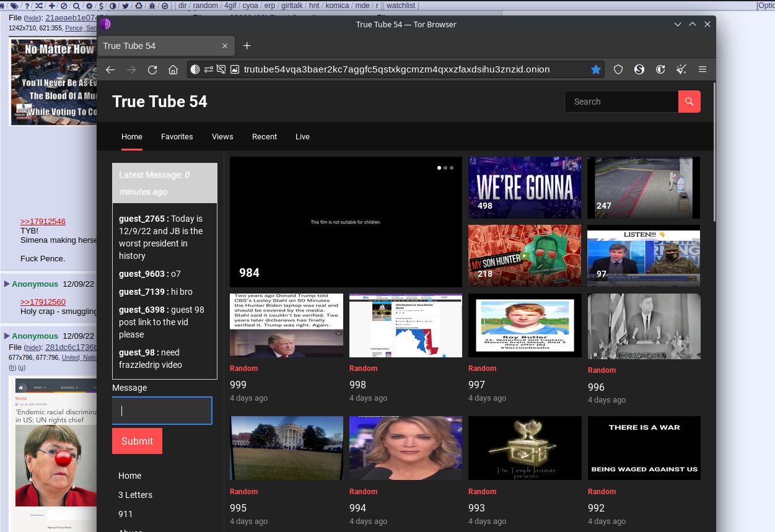Go back to the previous page in Tor Browser

[x=110, y=69]
